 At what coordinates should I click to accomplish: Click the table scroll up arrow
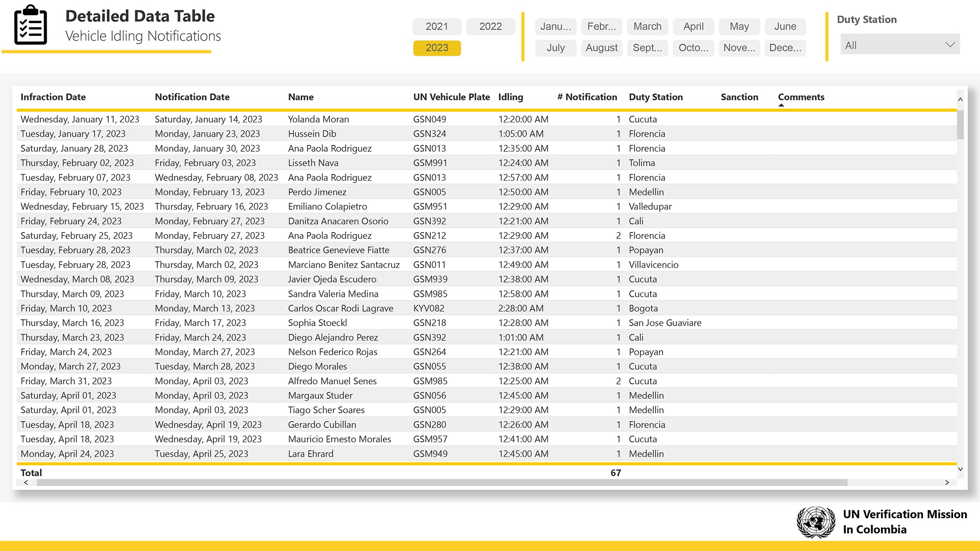click(960, 99)
